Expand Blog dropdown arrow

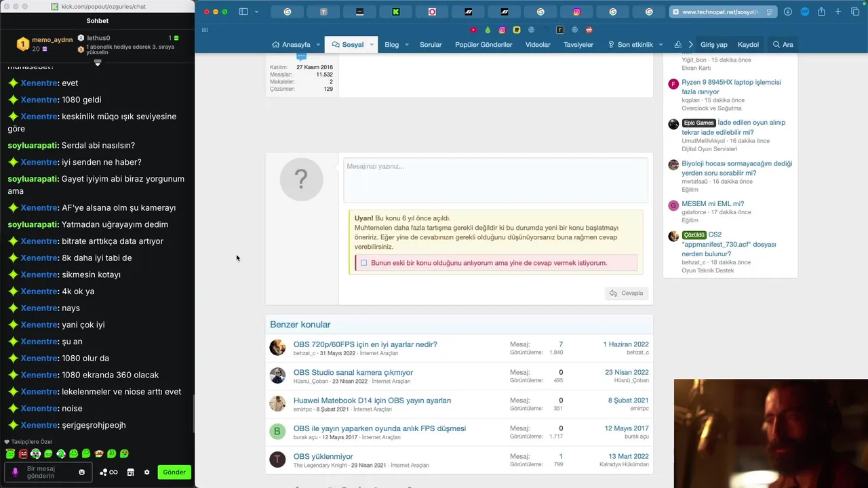point(407,45)
